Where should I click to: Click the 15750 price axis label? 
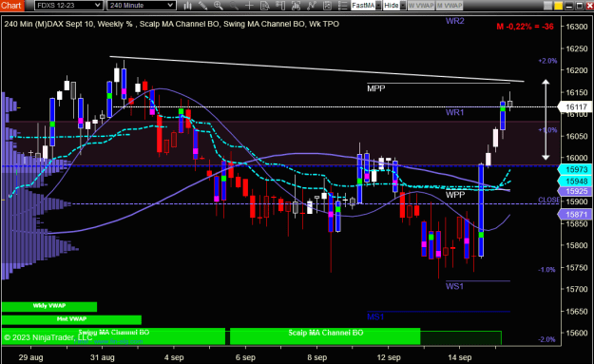point(577,267)
